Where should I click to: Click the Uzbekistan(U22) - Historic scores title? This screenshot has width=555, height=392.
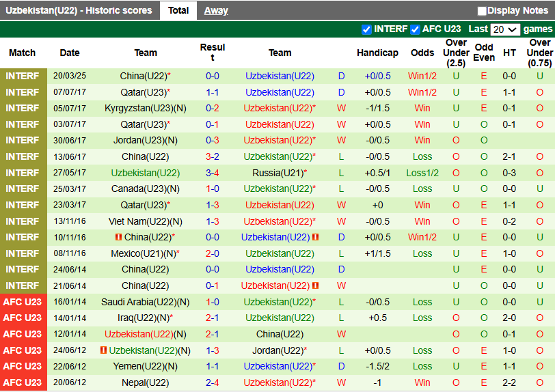click(79, 11)
